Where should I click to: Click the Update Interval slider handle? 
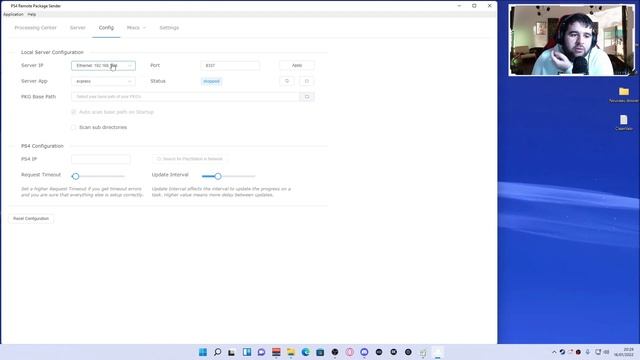pyautogui.click(x=218, y=176)
